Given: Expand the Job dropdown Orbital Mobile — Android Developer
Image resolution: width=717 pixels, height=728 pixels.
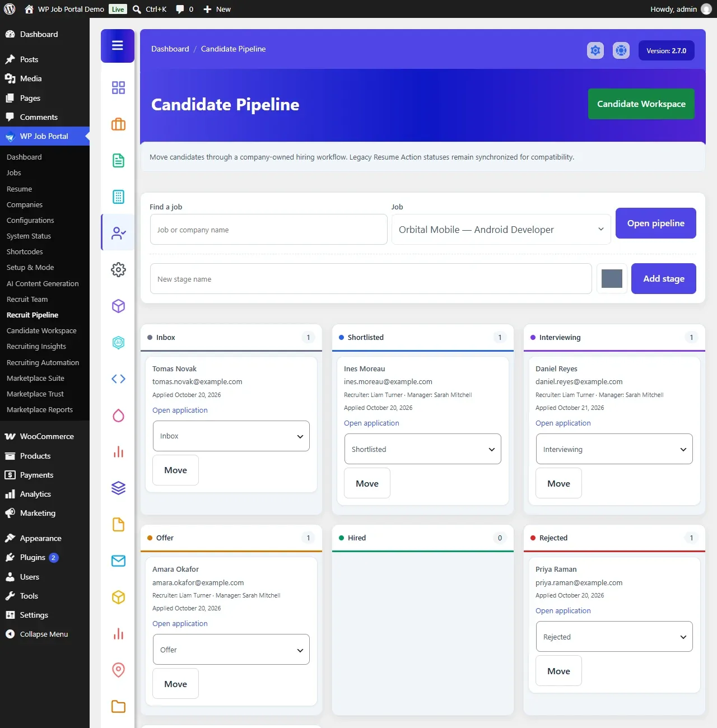Looking at the screenshot, I should 501,230.
